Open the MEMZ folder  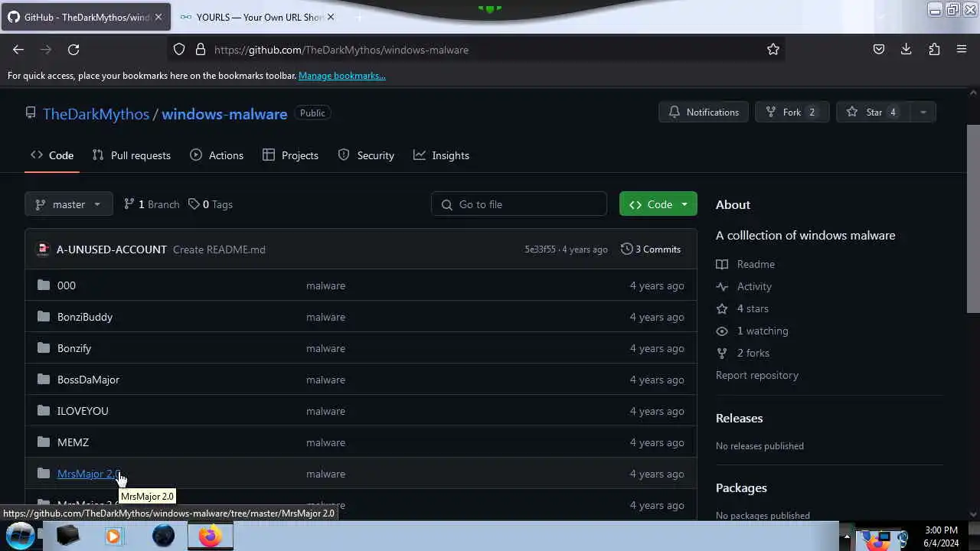73,442
